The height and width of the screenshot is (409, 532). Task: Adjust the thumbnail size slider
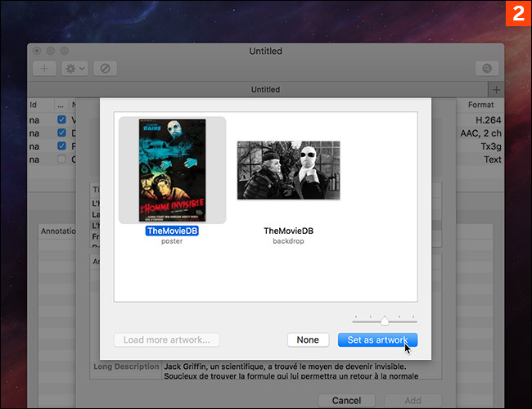[x=384, y=321]
